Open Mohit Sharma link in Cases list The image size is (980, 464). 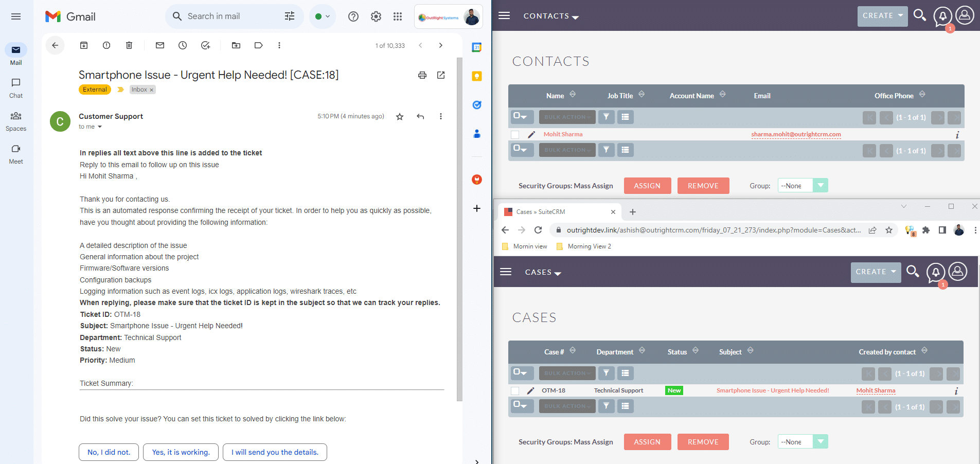[876, 391]
